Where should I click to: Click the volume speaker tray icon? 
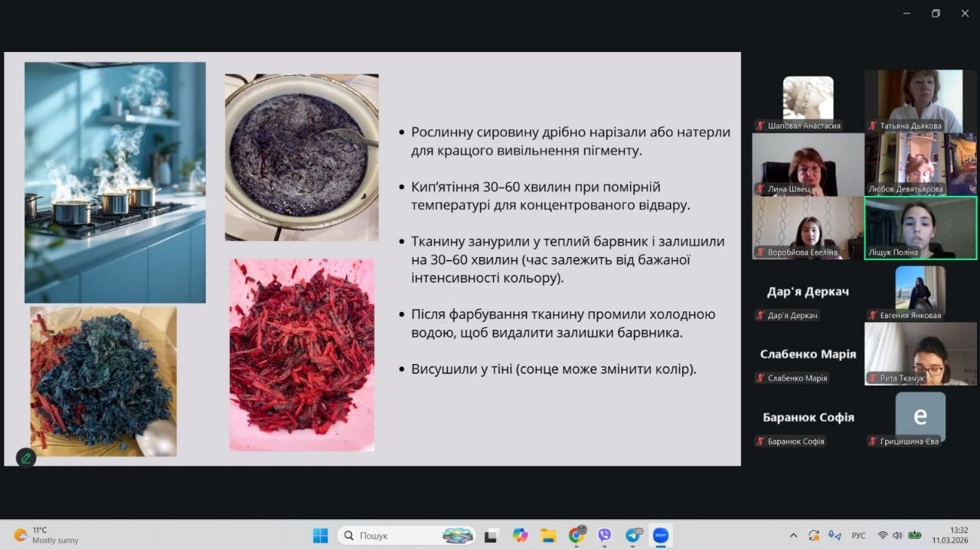897,535
